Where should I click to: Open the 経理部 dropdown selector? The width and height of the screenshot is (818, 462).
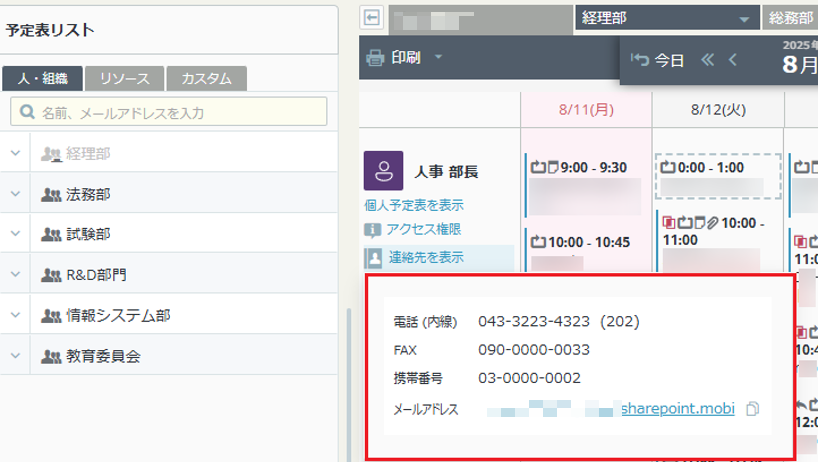point(667,18)
